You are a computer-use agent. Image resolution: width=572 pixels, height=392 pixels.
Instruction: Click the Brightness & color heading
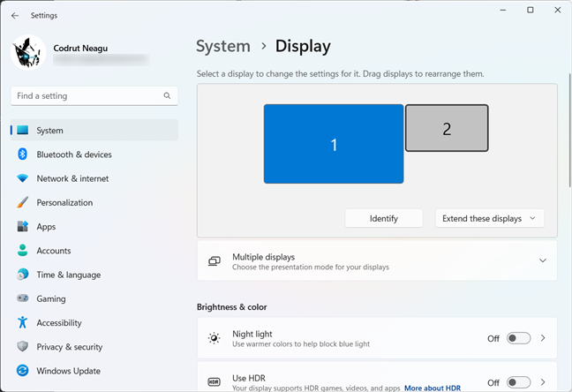click(231, 307)
